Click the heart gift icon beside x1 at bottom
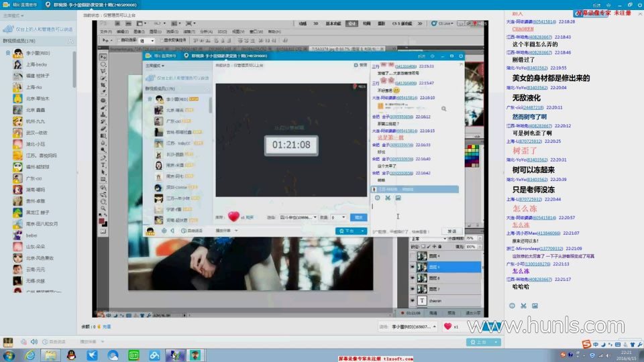Screen dimensions: 644x362 tap(447, 326)
